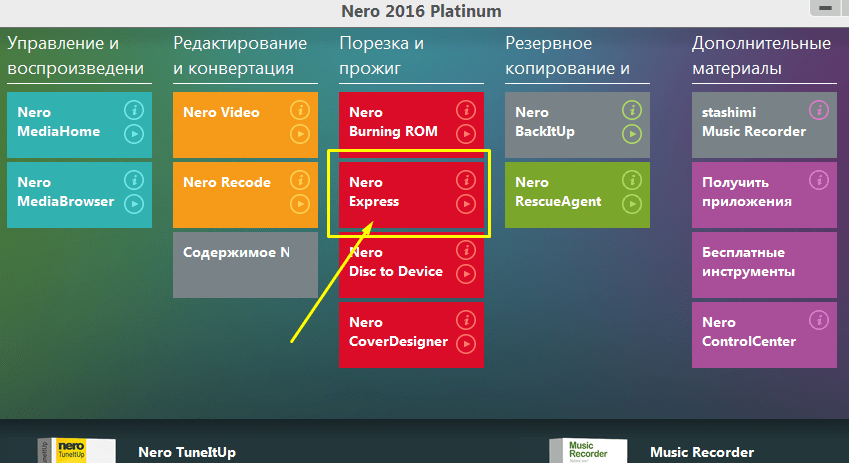This screenshot has width=849, height=463.
Task: Show info for Nero Burning ROM
Action: click(465, 110)
